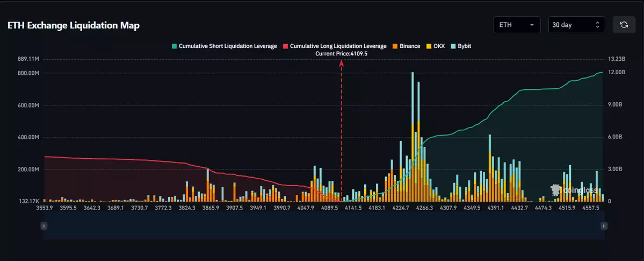The image size is (644, 261).
Task: Click the red arrowhead atop the current price line
Action: (x=341, y=64)
